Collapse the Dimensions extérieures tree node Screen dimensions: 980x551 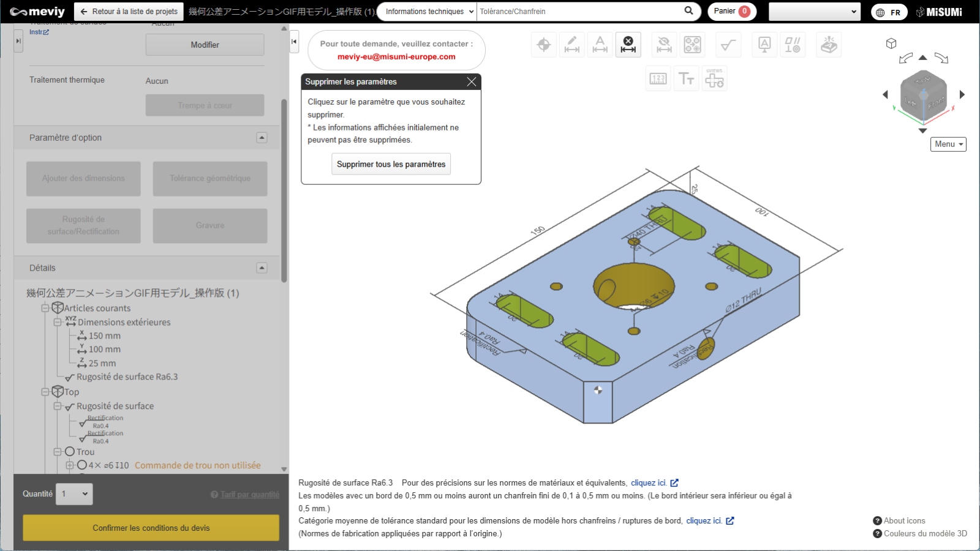click(x=57, y=323)
